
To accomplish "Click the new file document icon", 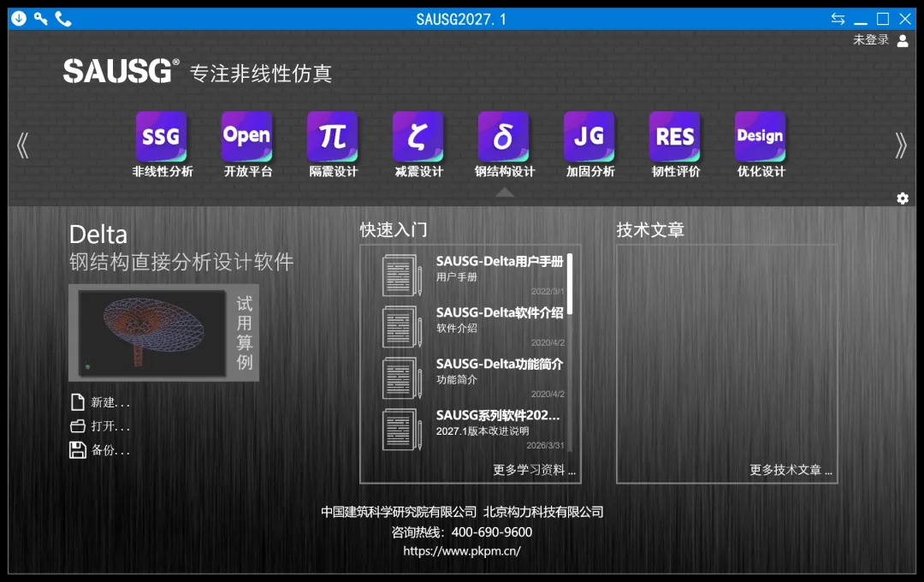I will [78, 402].
